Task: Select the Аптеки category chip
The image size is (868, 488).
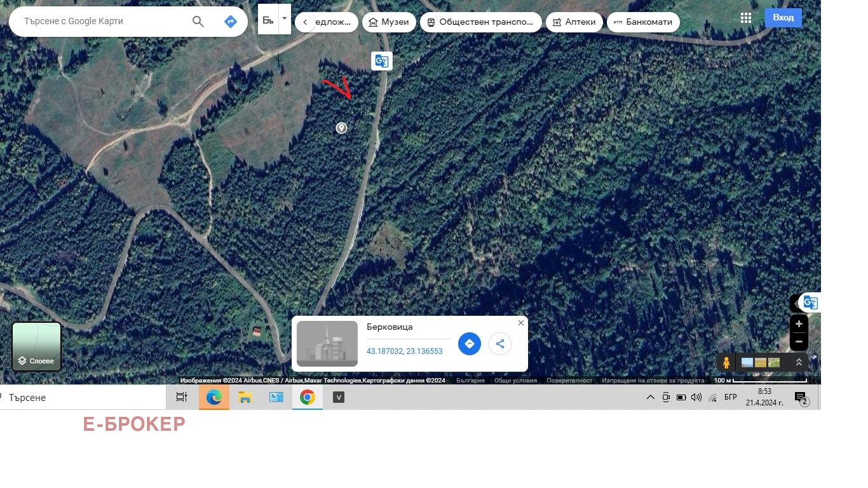Action: point(574,22)
